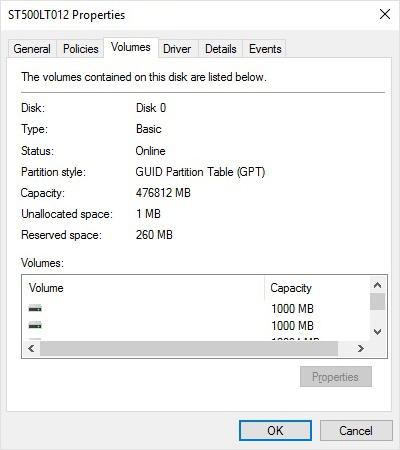
Task: Click the volumes list scroll down arrow
Action: (x=377, y=332)
